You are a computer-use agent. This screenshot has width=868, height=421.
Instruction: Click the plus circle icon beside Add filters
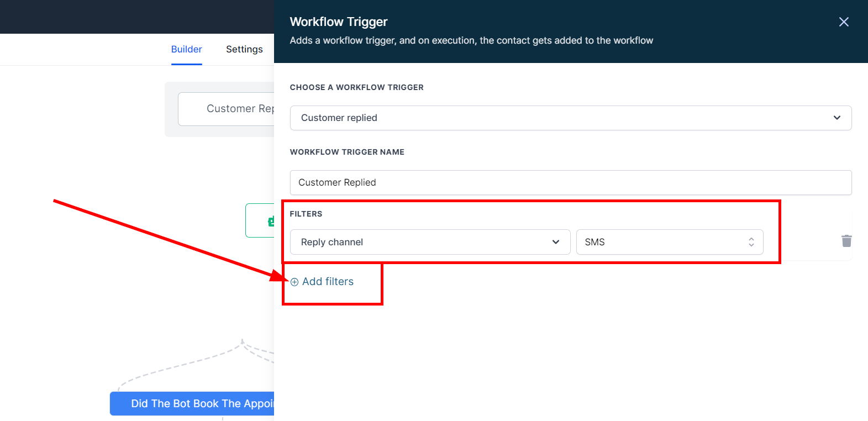[294, 282]
